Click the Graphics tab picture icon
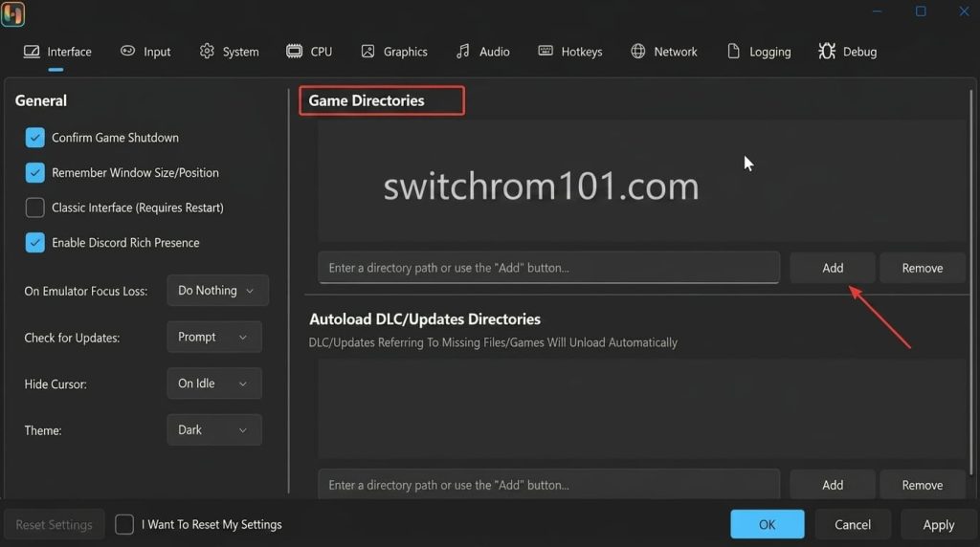 367,52
